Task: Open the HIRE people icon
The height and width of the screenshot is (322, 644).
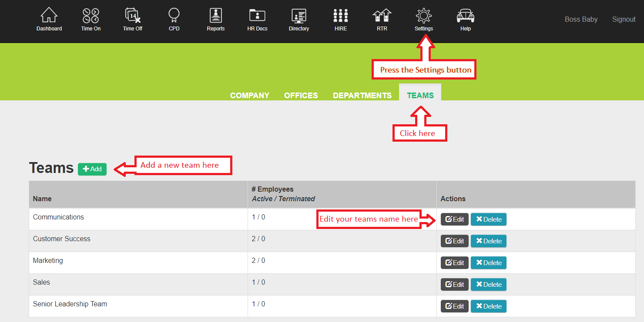Action: point(341,16)
